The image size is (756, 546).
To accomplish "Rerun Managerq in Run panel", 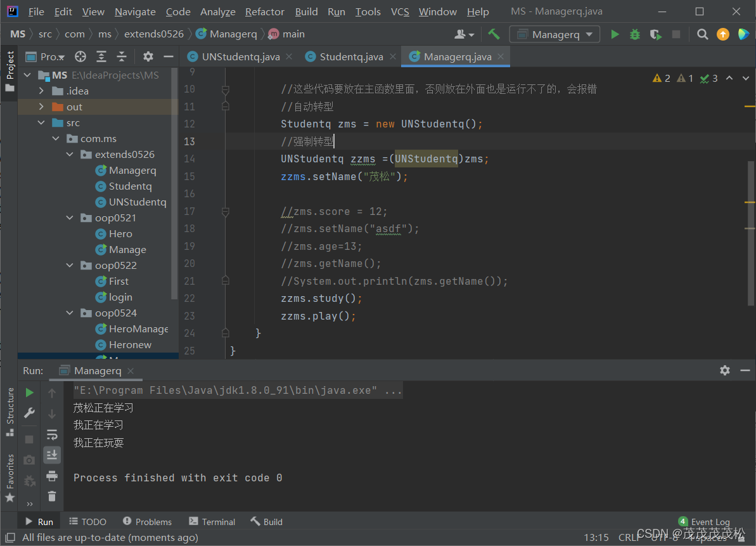I will [x=29, y=393].
